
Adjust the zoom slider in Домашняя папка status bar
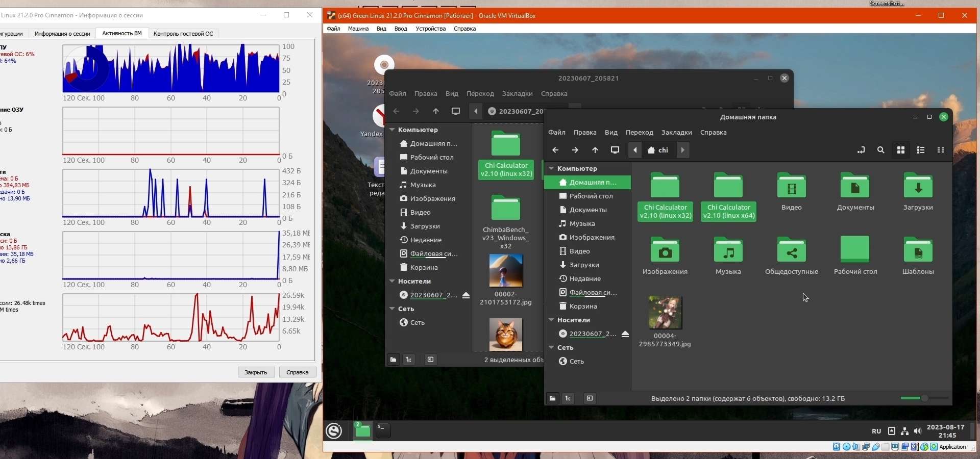(x=924, y=398)
